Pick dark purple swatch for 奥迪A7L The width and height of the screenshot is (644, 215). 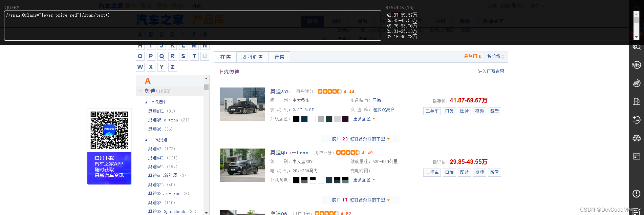345,119
